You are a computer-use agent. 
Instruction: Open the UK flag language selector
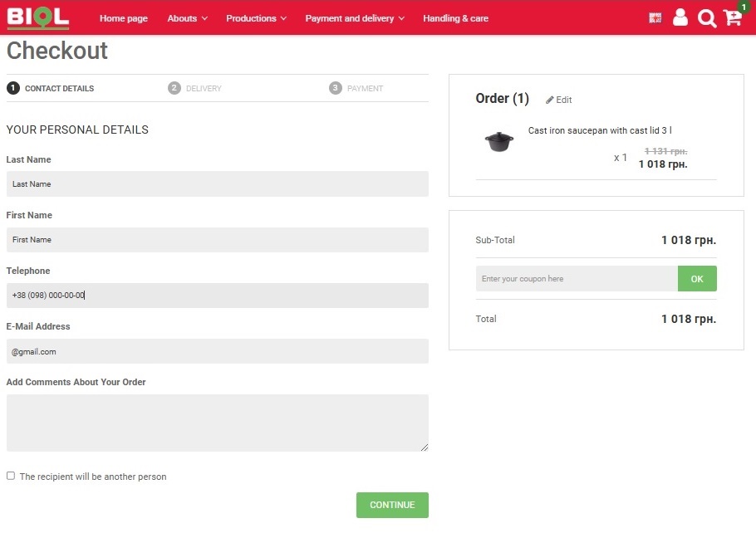pos(655,18)
